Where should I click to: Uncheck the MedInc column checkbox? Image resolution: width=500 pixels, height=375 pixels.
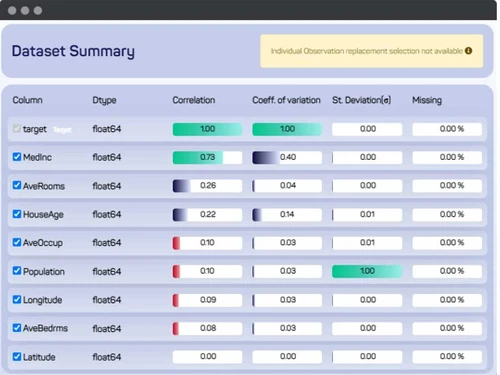(x=17, y=157)
